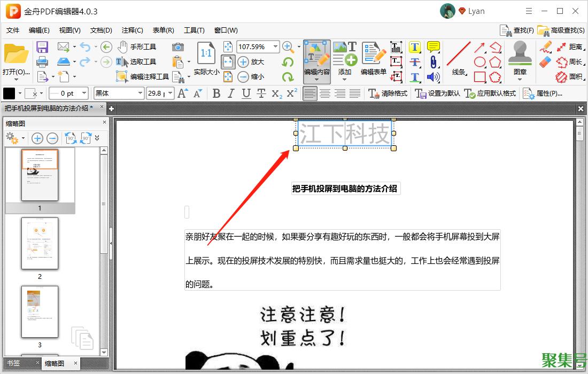Toggle Italic text formatting
This screenshot has width=588, height=374.
click(231, 93)
